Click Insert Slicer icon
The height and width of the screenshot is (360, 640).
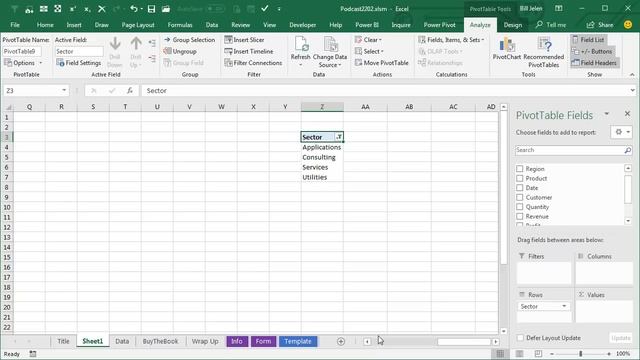coord(228,40)
